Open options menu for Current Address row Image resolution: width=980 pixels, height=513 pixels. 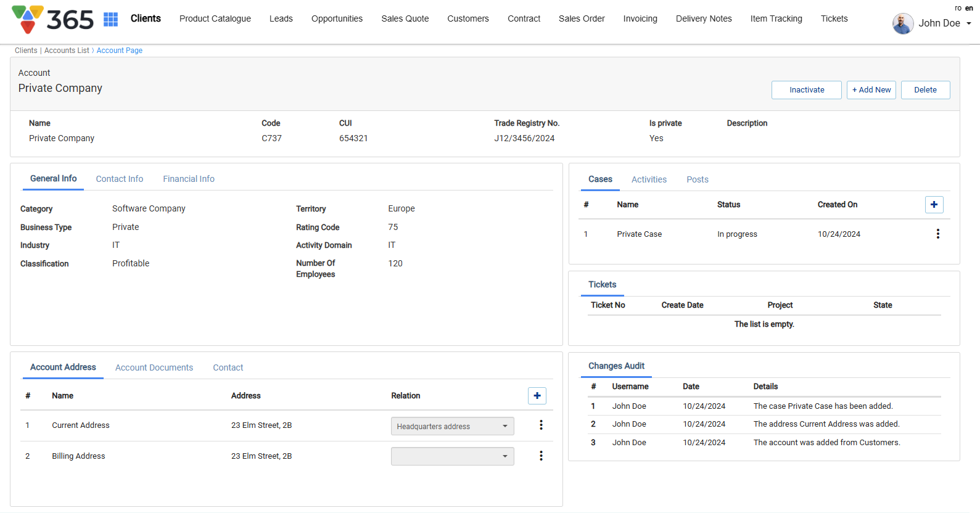click(541, 425)
